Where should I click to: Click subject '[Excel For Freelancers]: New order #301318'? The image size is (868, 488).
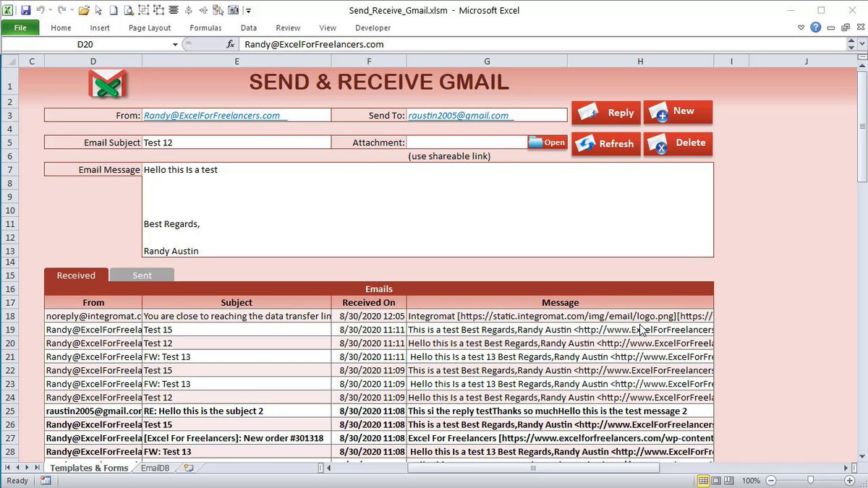point(234,438)
